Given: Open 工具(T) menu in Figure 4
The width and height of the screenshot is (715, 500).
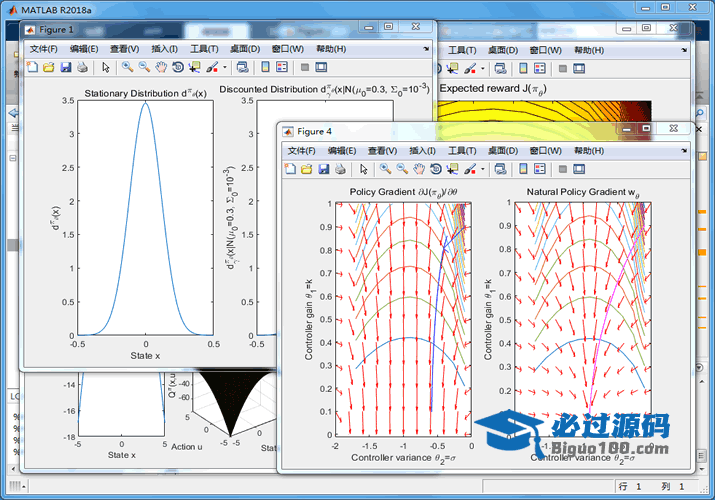Looking at the screenshot, I should (x=463, y=150).
